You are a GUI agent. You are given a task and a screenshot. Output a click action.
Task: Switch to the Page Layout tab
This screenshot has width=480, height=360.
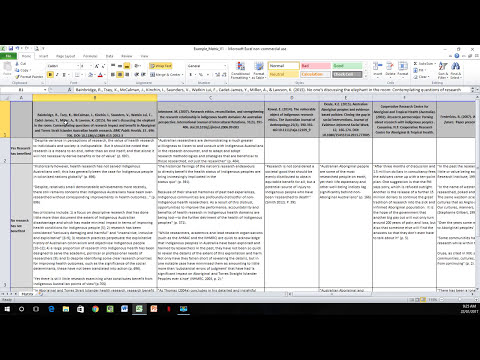click(x=65, y=56)
